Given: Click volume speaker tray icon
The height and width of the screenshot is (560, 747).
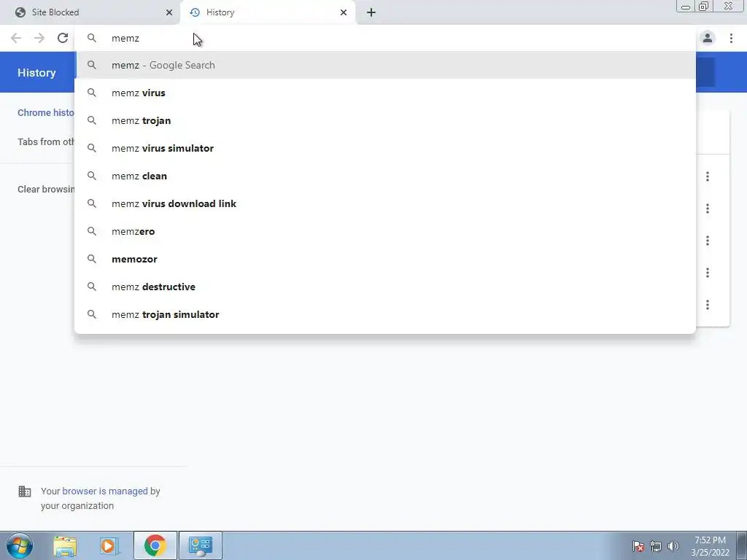Looking at the screenshot, I should tap(673, 546).
